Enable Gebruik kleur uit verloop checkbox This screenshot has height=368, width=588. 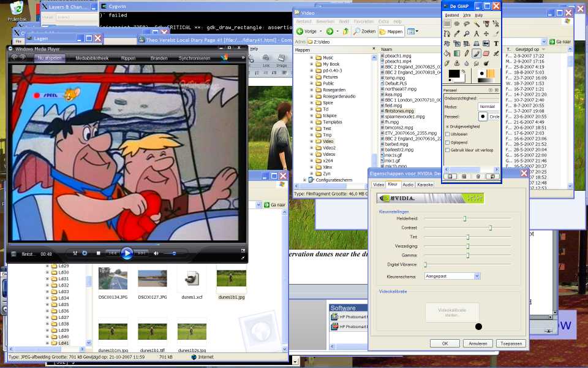point(447,150)
